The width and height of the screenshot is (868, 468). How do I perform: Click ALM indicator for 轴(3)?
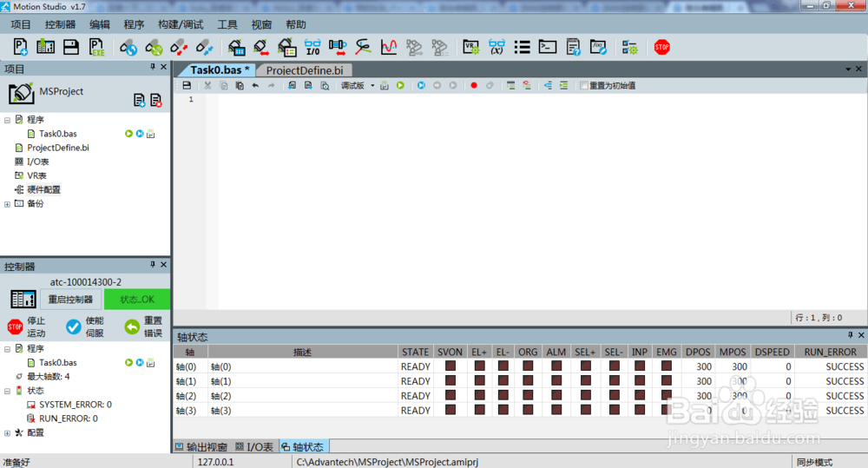[556, 411]
